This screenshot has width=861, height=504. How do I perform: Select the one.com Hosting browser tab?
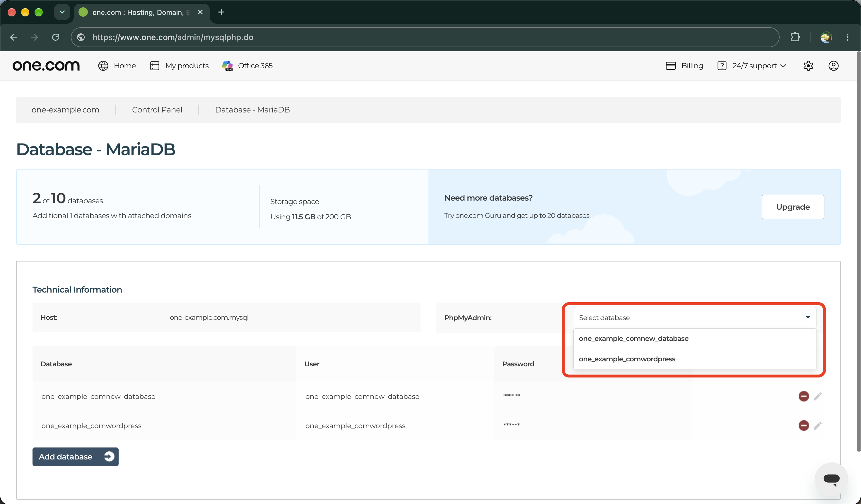[141, 12]
